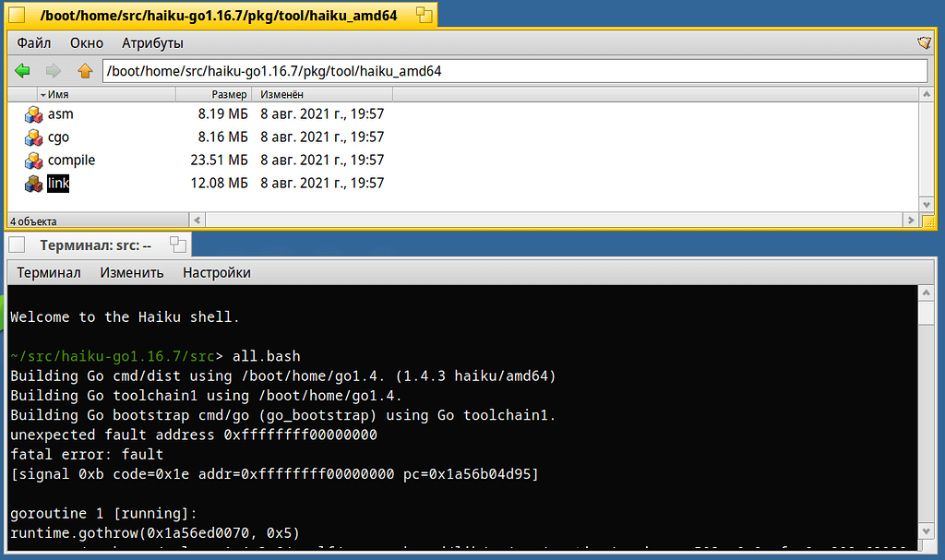The image size is (945, 560).
Task: Click the 'runtime.gothrow' terminal line
Action: point(155,533)
